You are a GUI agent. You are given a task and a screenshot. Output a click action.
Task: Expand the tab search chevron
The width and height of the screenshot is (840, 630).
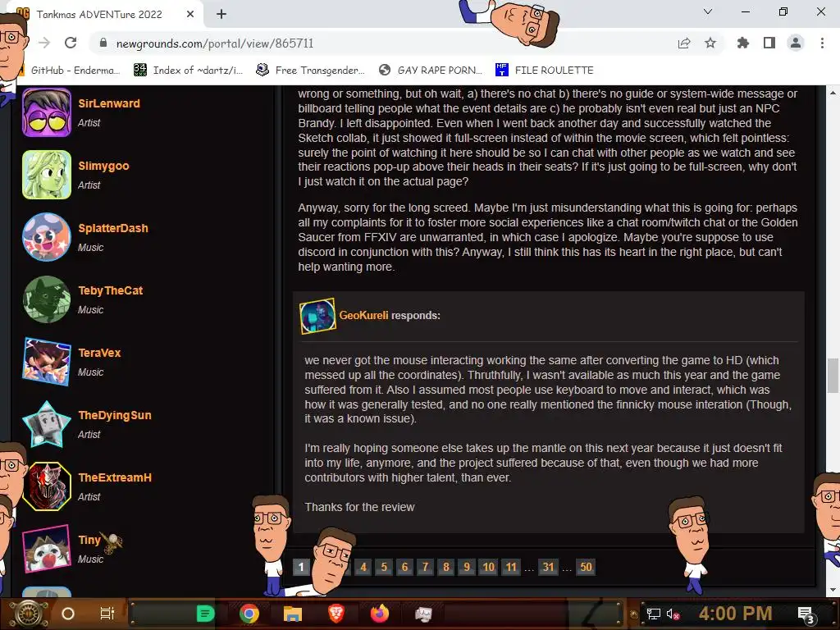[x=708, y=11]
